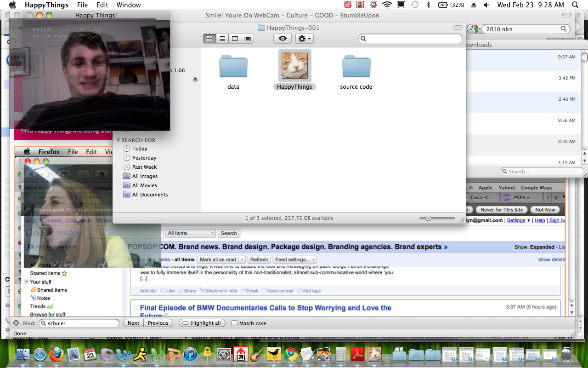Open the BMW Documentaries article link
The width and height of the screenshot is (588, 368).
point(266,308)
